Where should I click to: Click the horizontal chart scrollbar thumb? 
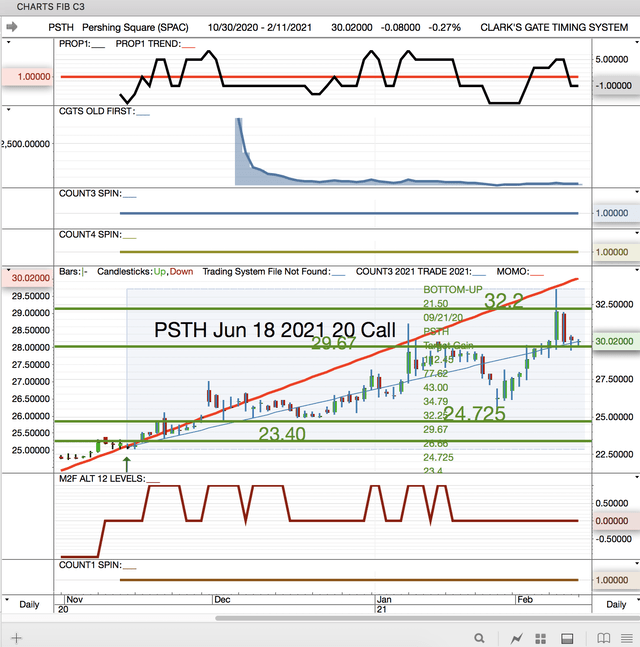coord(427,618)
